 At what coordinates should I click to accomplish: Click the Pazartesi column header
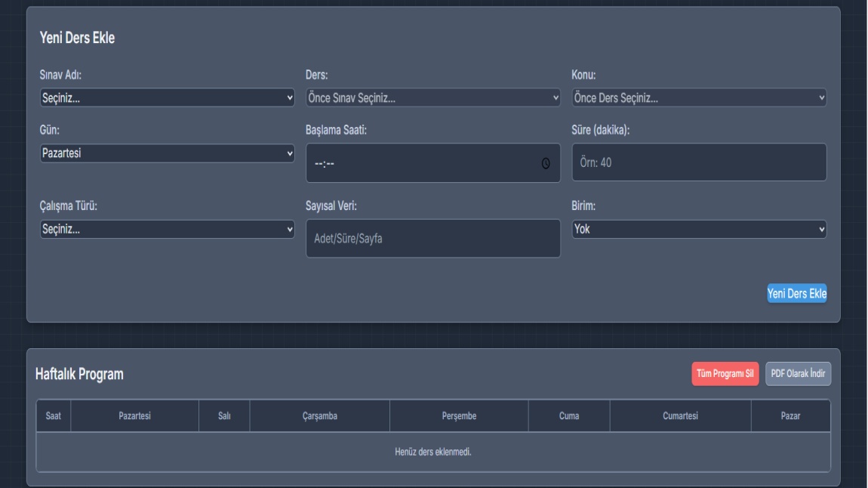(134, 416)
